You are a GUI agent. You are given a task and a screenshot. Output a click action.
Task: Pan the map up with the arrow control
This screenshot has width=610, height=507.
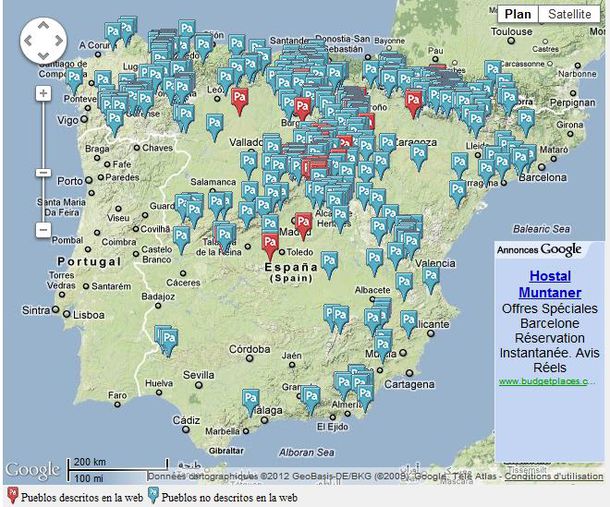[x=43, y=25]
